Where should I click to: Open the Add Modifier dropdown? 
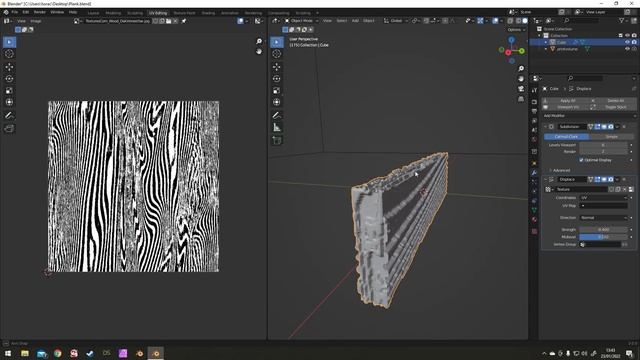pos(589,116)
